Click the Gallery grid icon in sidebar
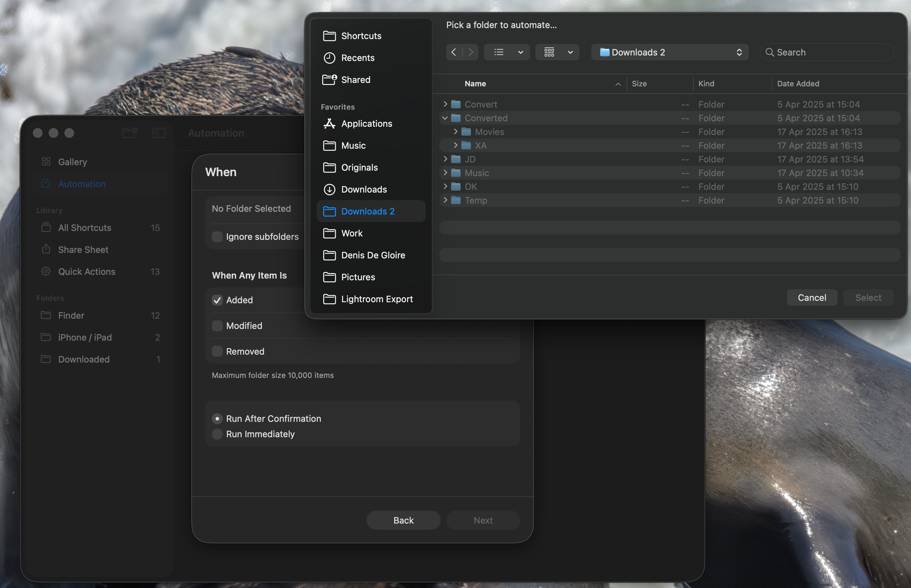The image size is (911, 588). click(46, 162)
